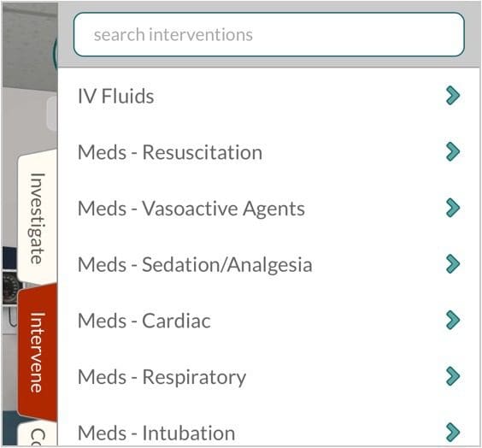Choose the Meds - Sedation/Analgesia item
482x448 pixels.
[268, 264]
